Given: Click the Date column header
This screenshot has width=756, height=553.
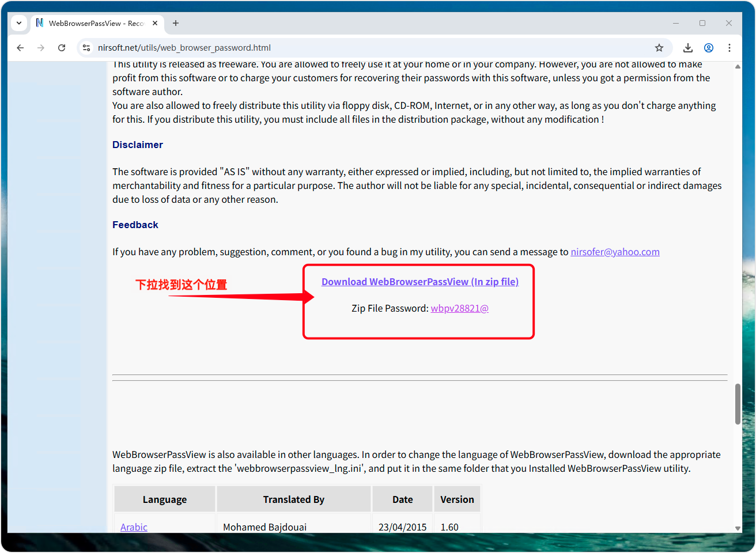Looking at the screenshot, I should point(403,499).
